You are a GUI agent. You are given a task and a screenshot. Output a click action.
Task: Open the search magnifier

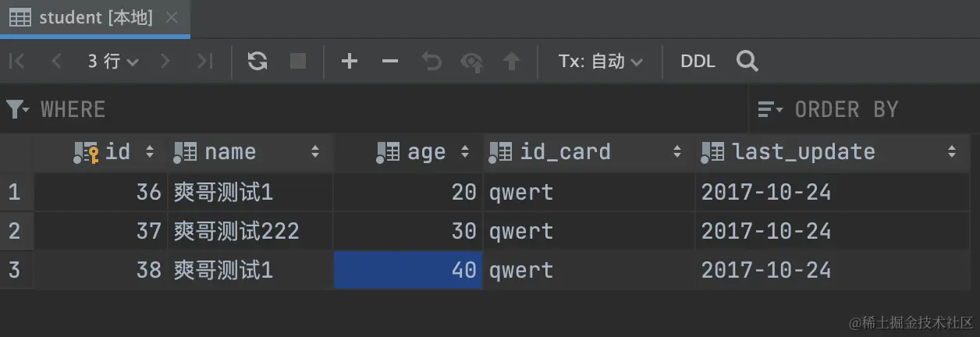point(747,62)
